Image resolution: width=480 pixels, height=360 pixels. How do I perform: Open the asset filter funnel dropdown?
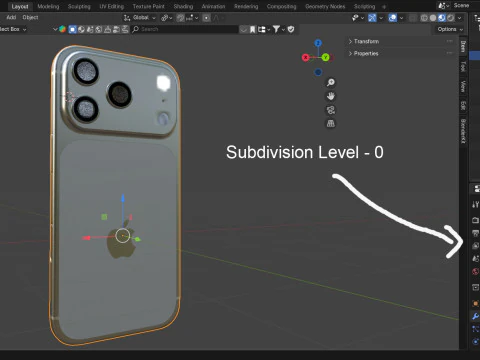[279, 30]
